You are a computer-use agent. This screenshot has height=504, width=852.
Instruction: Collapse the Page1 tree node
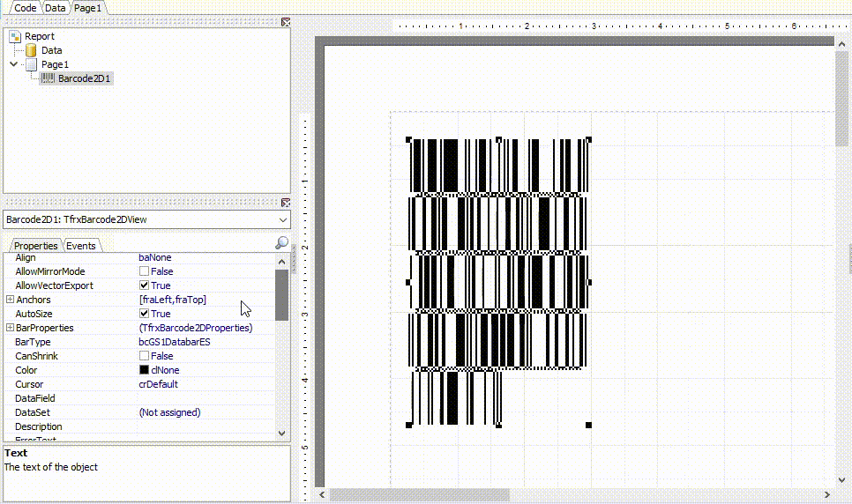coord(13,64)
